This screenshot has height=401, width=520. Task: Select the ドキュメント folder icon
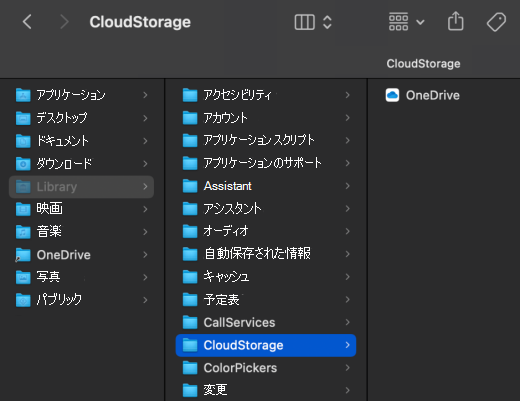tap(23, 141)
